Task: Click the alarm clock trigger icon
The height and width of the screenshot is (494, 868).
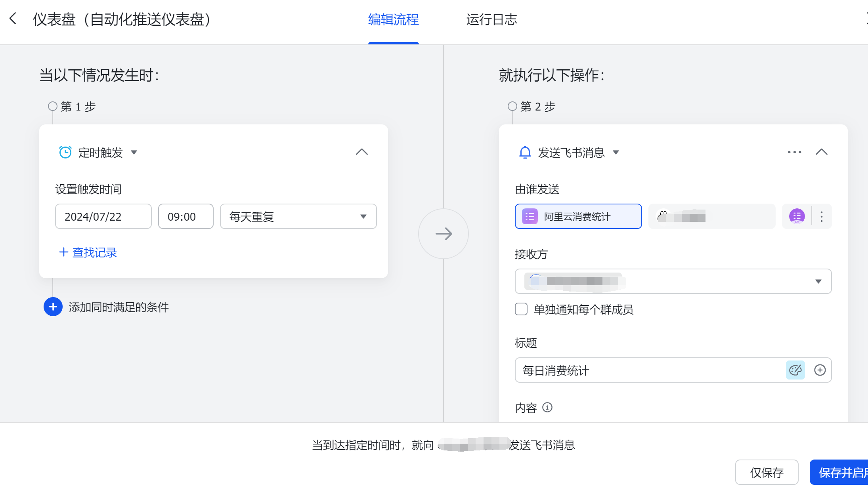Action: coord(65,152)
